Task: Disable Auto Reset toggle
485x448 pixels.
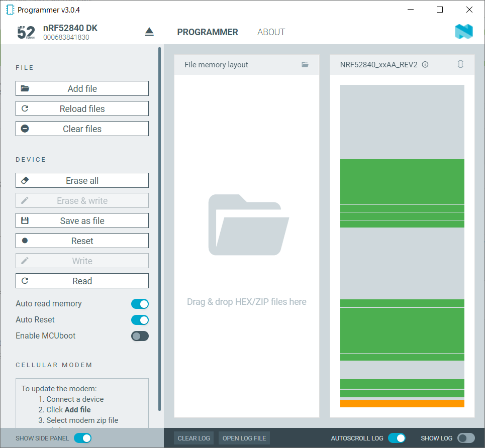Action: pos(140,320)
